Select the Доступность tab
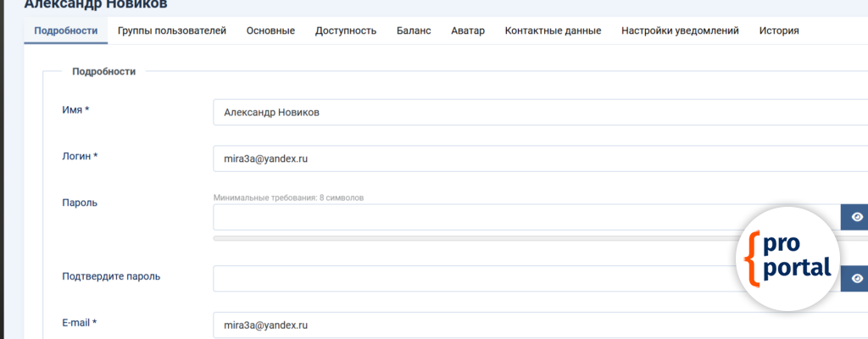 point(346,31)
